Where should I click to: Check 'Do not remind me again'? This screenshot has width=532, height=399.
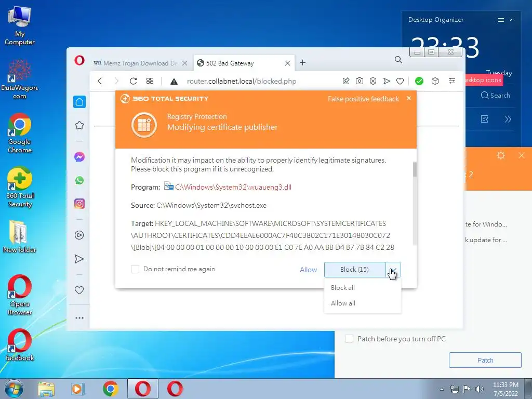pyautogui.click(x=135, y=269)
